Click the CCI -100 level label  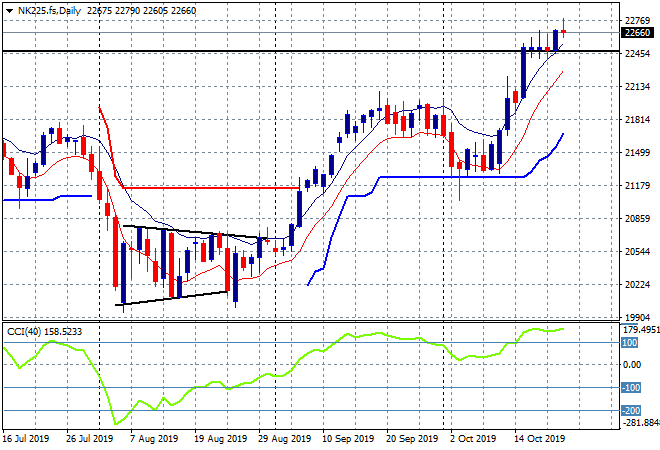click(631, 388)
